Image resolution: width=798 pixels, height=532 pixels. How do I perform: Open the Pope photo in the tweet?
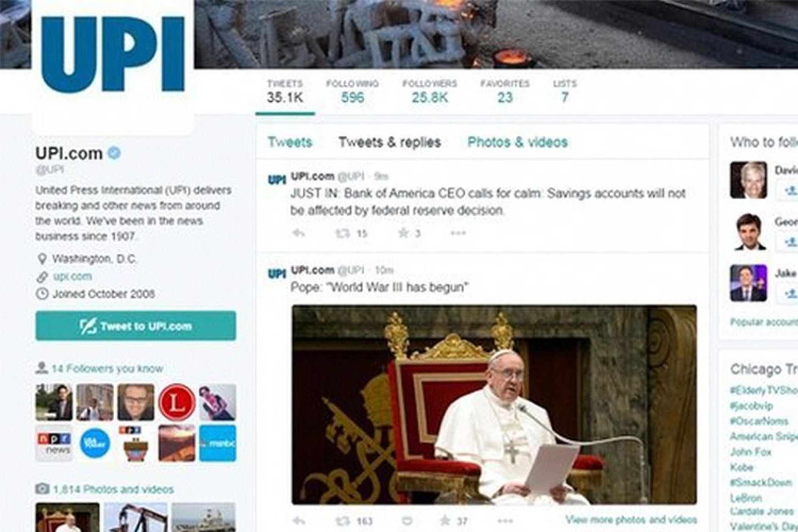click(494, 405)
